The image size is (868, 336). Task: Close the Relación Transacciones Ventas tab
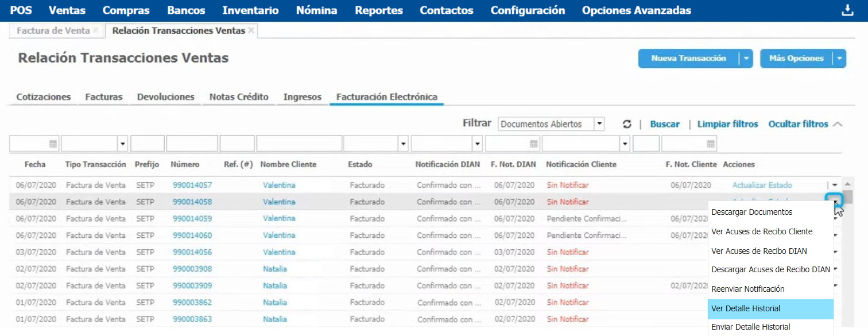click(x=251, y=30)
